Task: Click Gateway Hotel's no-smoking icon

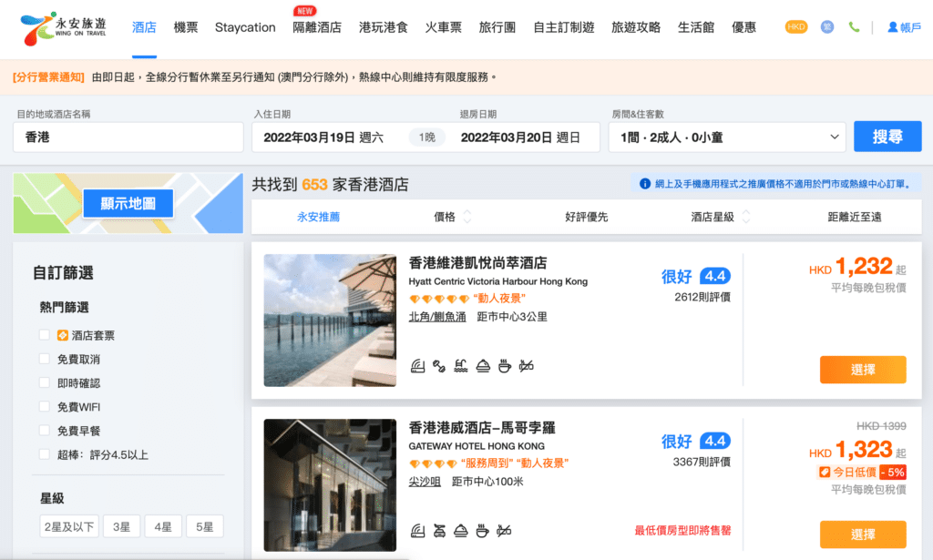Action: tap(504, 530)
